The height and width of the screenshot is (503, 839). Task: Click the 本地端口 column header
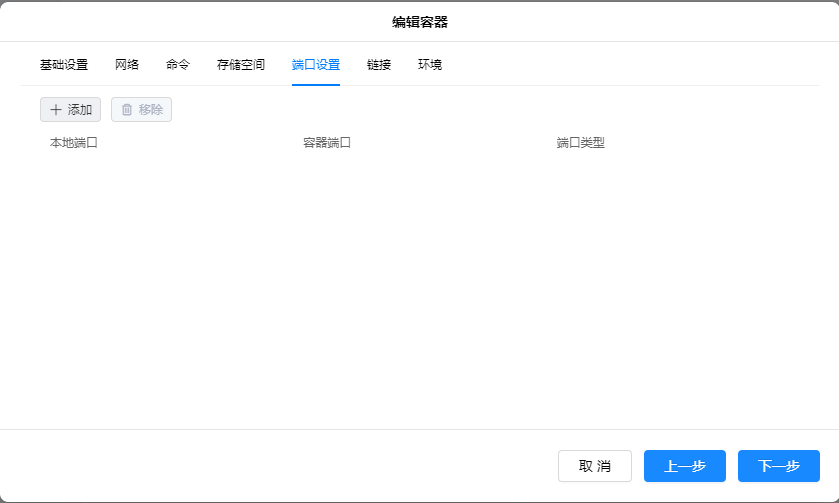[x=74, y=143]
